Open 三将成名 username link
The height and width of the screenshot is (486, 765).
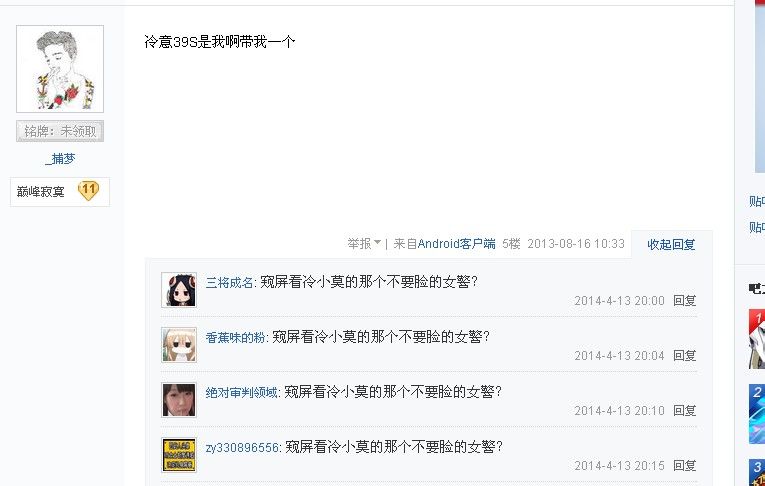[x=229, y=283]
